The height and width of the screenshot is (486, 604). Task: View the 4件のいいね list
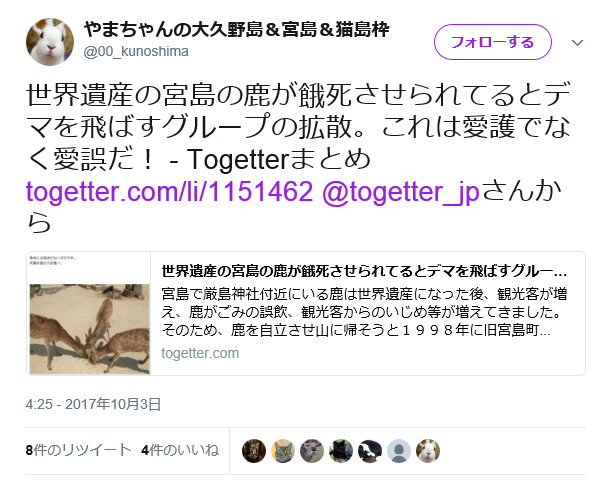(x=180, y=450)
